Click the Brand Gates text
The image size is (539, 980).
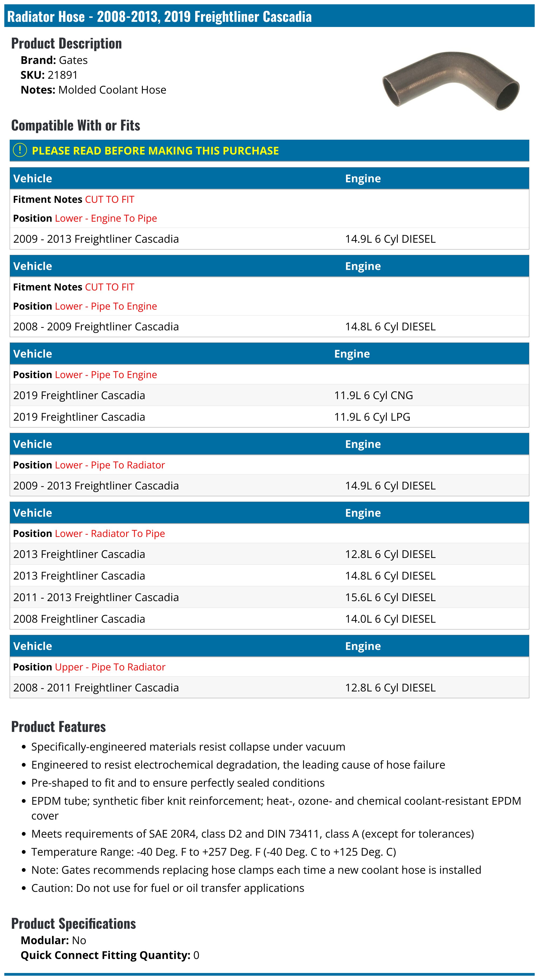click(x=54, y=60)
